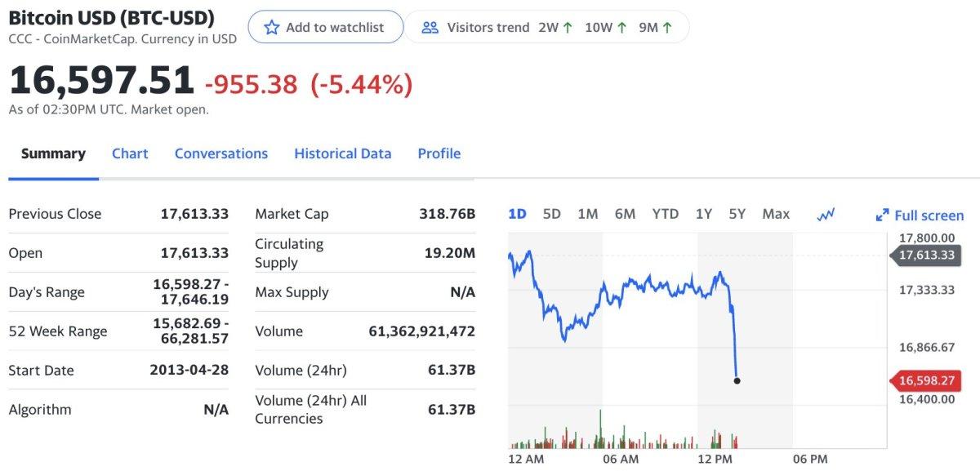The width and height of the screenshot is (980, 471).
Task: Click the red 16,598.27 current price label
Action: pyautogui.click(x=926, y=380)
